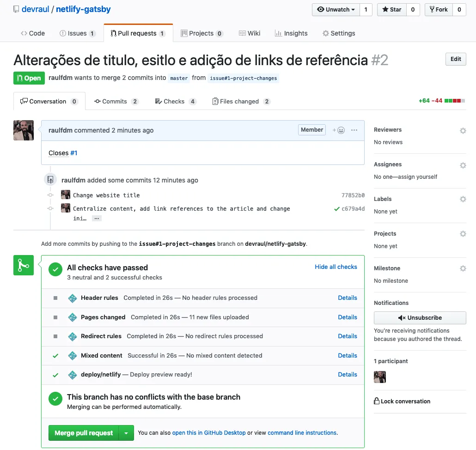The image size is (476, 450).
Task: Open the Milestone gear settings
Action: (463, 268)
